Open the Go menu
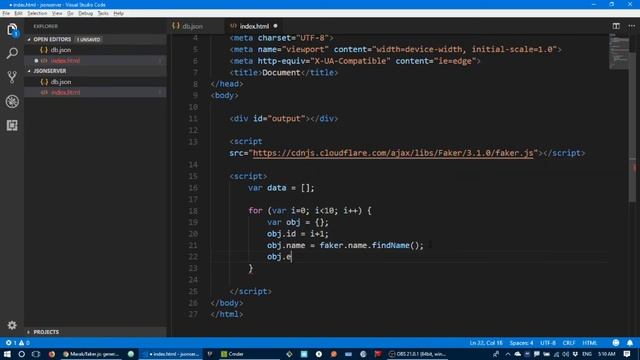 (70, 13)
